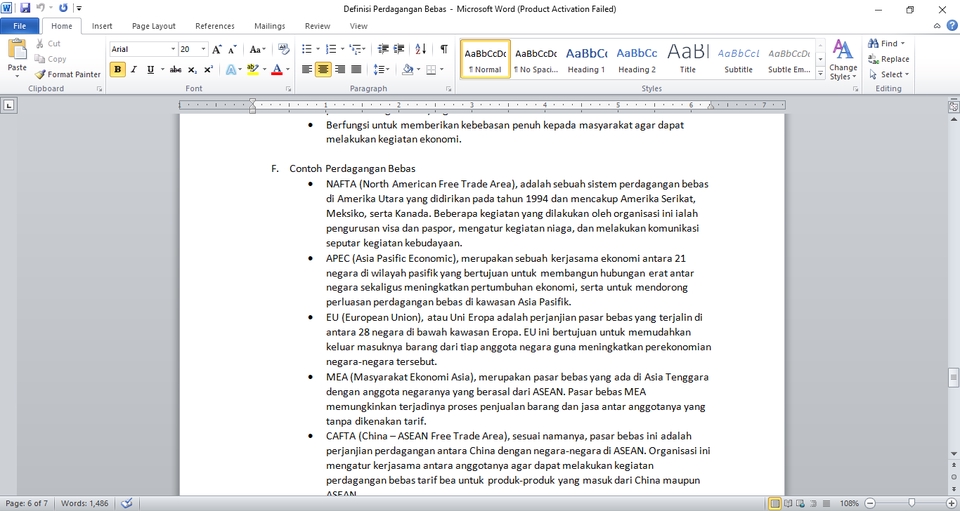Image resolution: width=960 pixels, height=511 pixels.
Task: Toggle Bullets list button
Action: [x=307, y=49]
